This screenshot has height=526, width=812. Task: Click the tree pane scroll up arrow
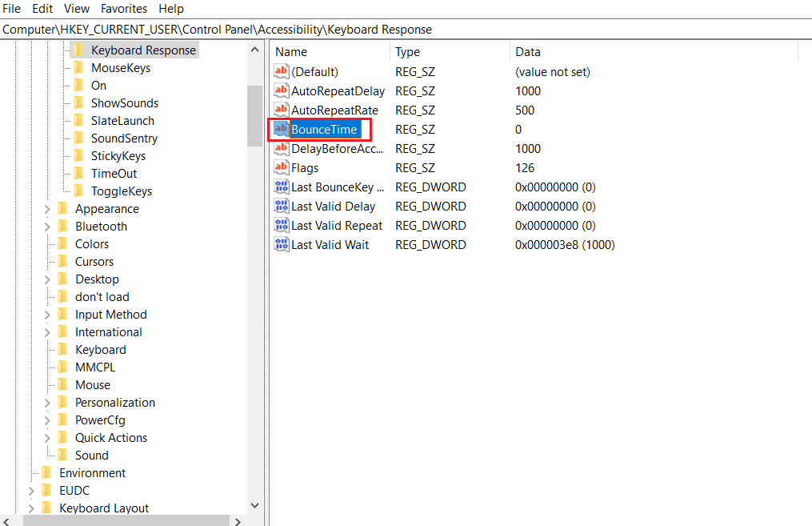[x=254, y=50]
